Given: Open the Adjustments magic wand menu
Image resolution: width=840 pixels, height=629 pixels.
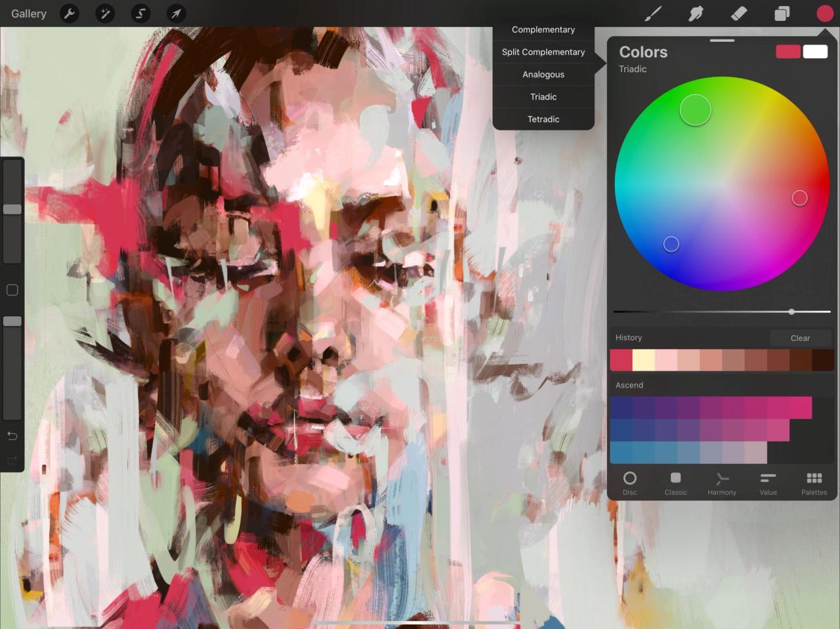Looking at the screenshot, I should [x=105, y=13].
